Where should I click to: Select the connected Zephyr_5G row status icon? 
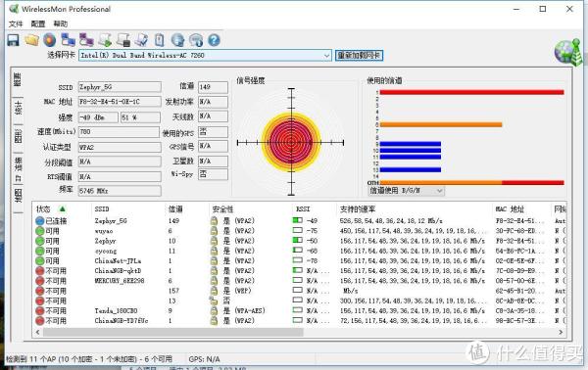[40, 221]
